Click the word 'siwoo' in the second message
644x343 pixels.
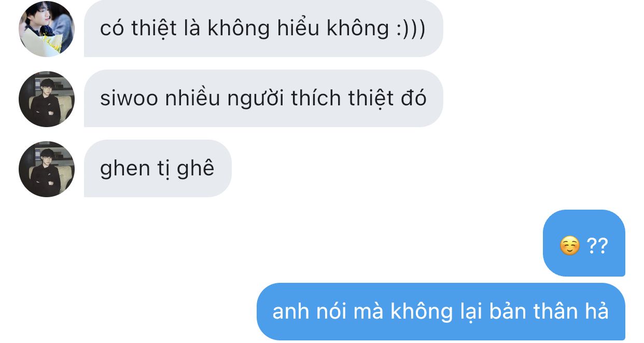pos(129,99)
